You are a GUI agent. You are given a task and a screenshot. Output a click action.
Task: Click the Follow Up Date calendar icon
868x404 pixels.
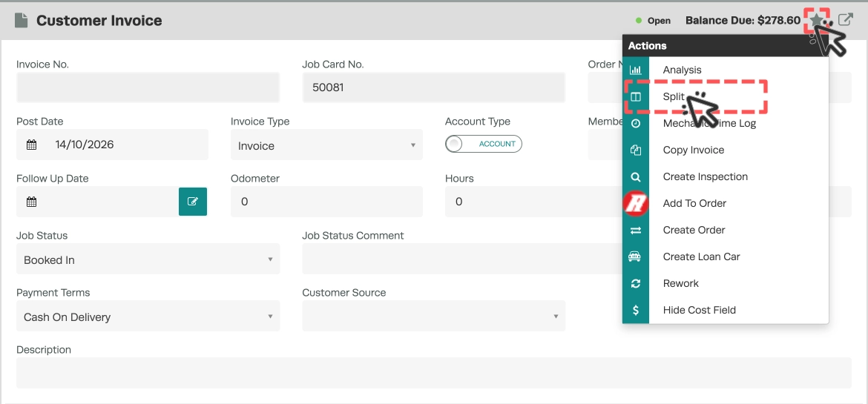pyautogui.click(x=32, y=202)
